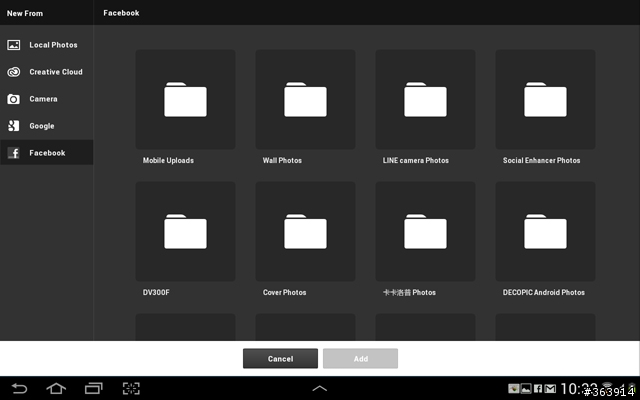
Task: Click the Mobile Uploads caption text
Action: coord(168,160)
